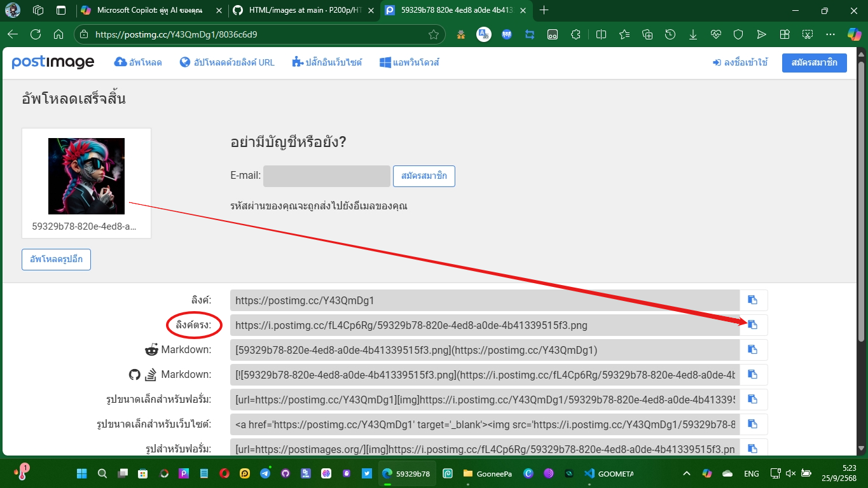Click the อัพโหลดรูปอีก button to upload again
The image size is (868, 488).
point(56,259)
